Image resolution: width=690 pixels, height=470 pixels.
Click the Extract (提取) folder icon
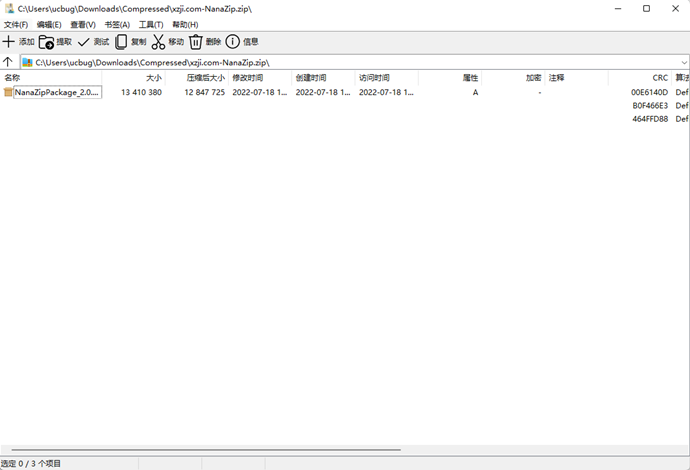(x=46, y=42)
